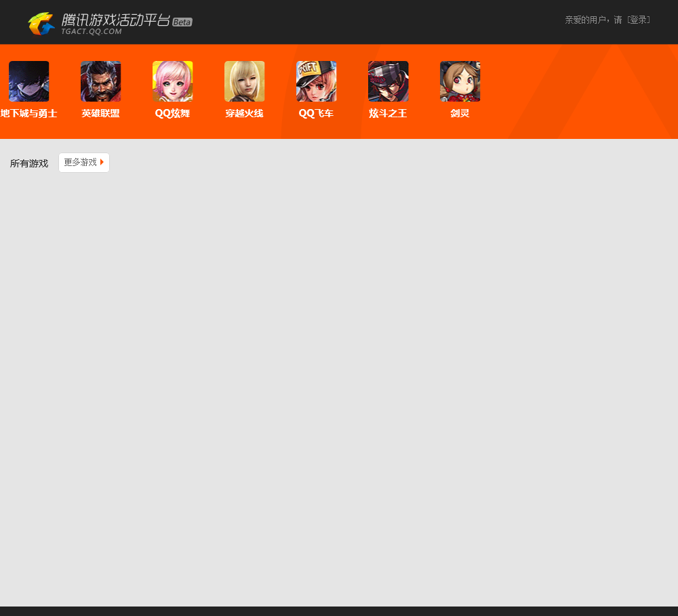Open the 剑灵 game icon
Viewport: 678px width, 616px height.
pyautogui.click(x=460, y=81)
